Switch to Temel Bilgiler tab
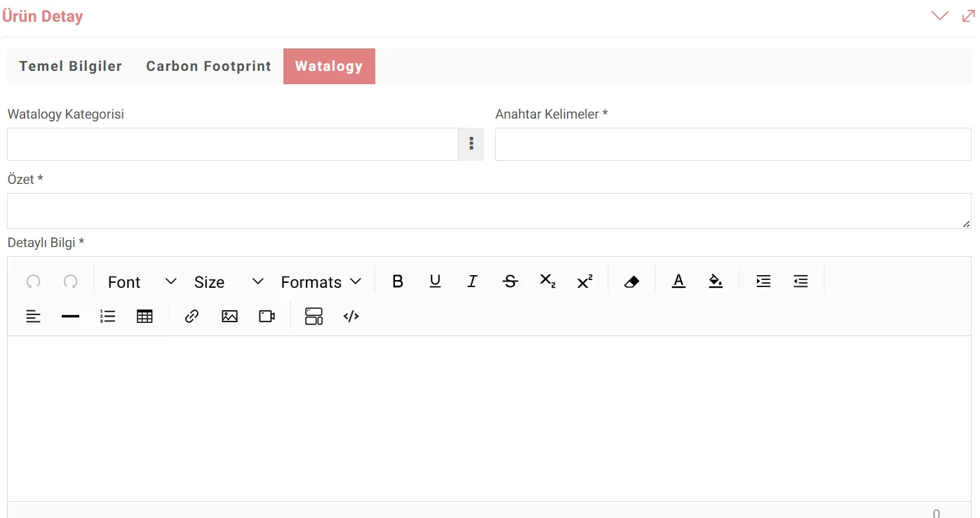This screenshot has width=980, height=518. [70, 67]
